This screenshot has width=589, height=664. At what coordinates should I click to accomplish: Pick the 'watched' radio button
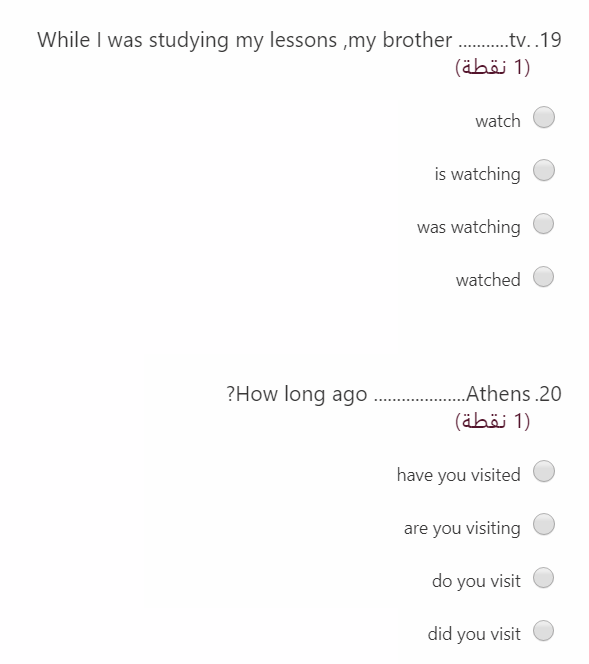coord(544,277)
